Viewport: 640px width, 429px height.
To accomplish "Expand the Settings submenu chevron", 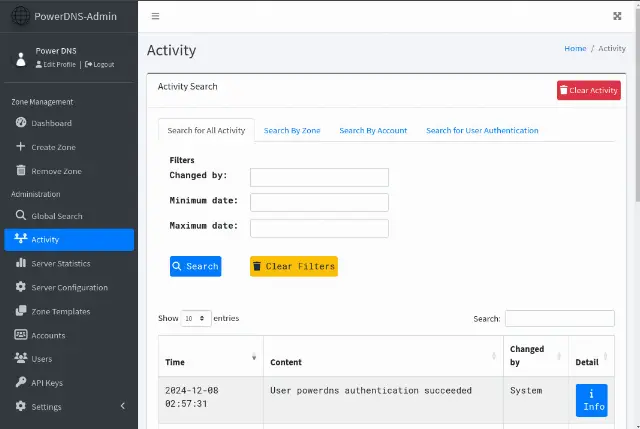I will click(x=123, y=406).
